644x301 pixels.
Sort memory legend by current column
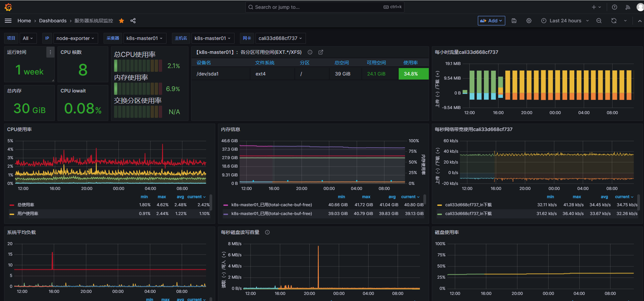coord(410,197)
